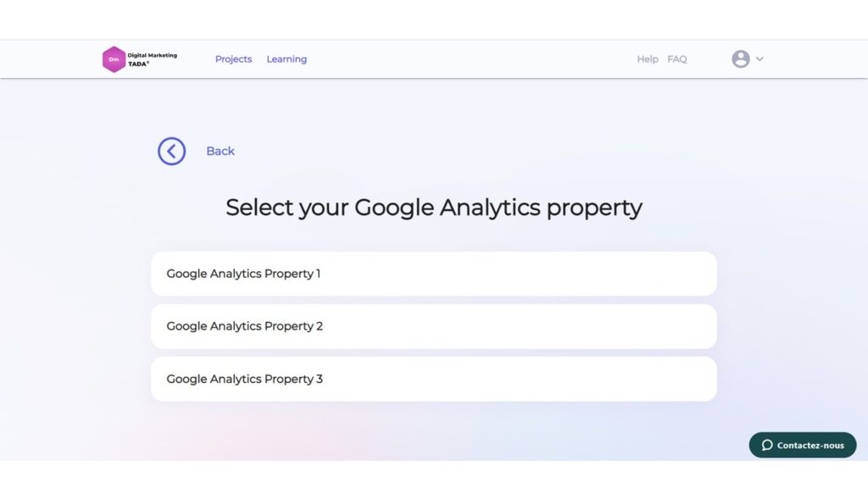Open the FAQ link
The image size is (868, 488).
click(x=677, y=59)
